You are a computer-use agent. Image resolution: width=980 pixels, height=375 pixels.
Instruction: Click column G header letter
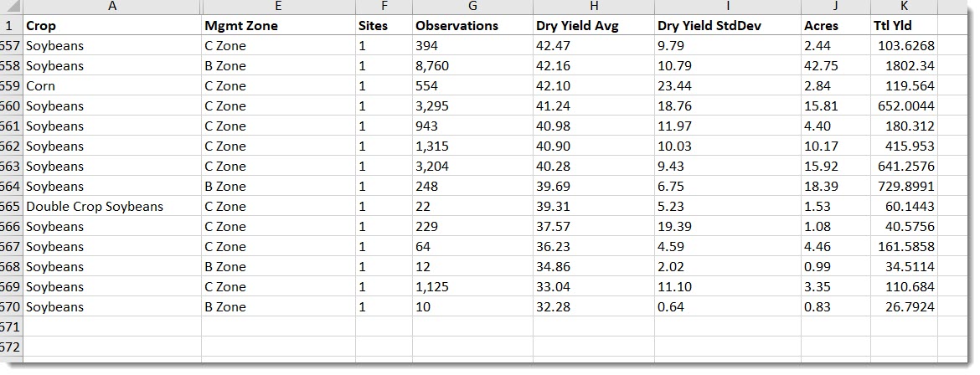click(x=472, y=7)
